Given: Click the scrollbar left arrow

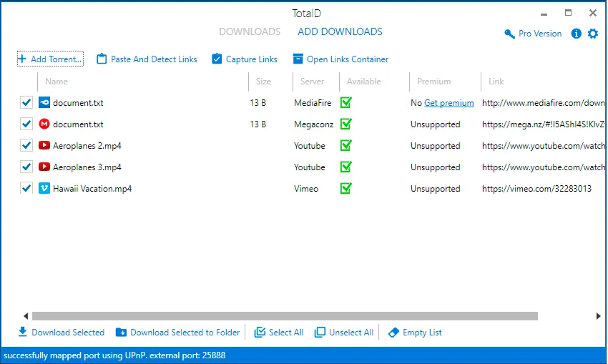Looking at the screenshot, I should click(x=26, y=316).
